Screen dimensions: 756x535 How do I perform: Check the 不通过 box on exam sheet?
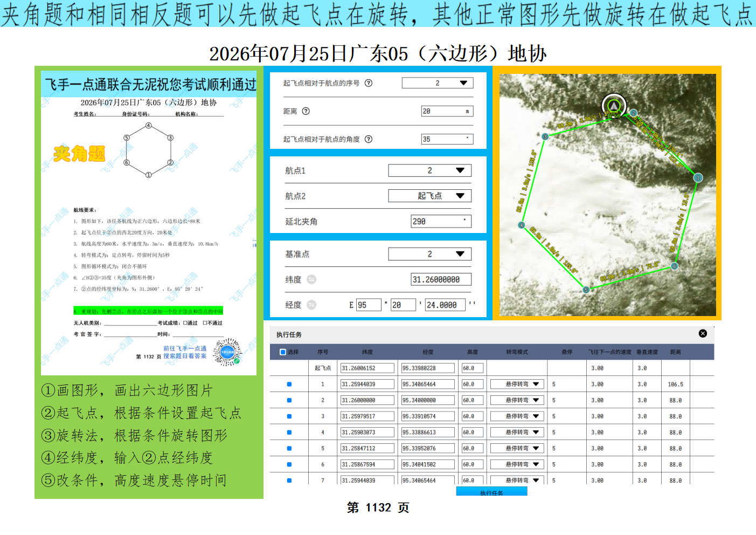click(205, 323)
